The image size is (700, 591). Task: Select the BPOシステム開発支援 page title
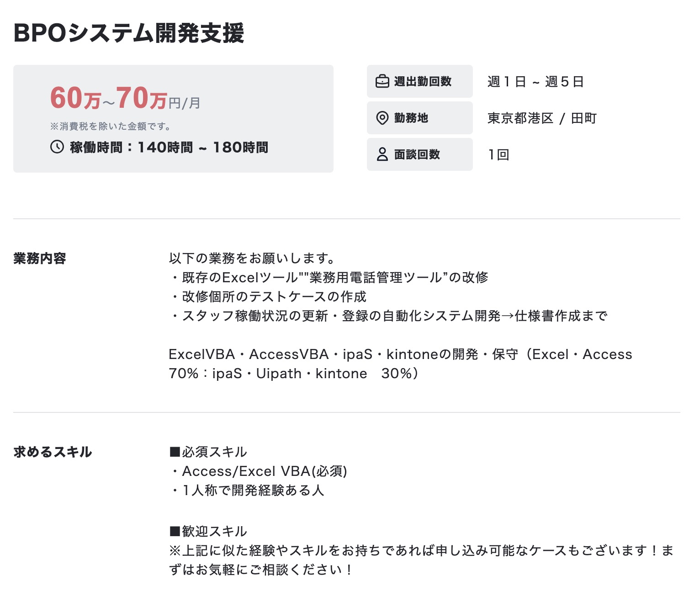tap(129, 33)
